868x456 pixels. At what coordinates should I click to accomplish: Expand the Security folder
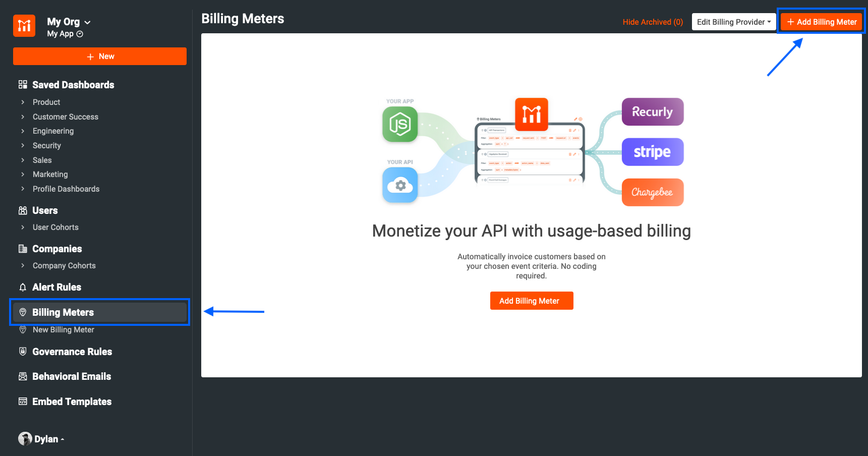(23, 146)
